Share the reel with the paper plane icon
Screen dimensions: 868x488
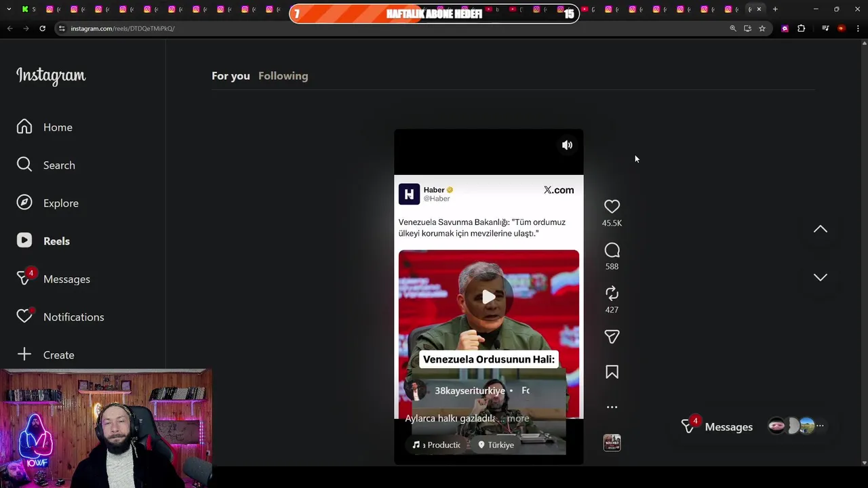tap(612, 337)
